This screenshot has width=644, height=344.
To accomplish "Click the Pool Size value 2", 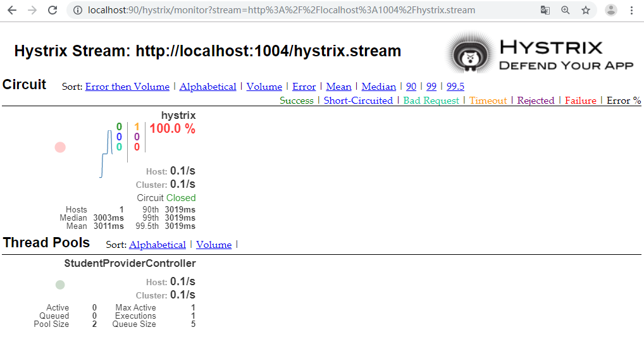I will 94,324.
